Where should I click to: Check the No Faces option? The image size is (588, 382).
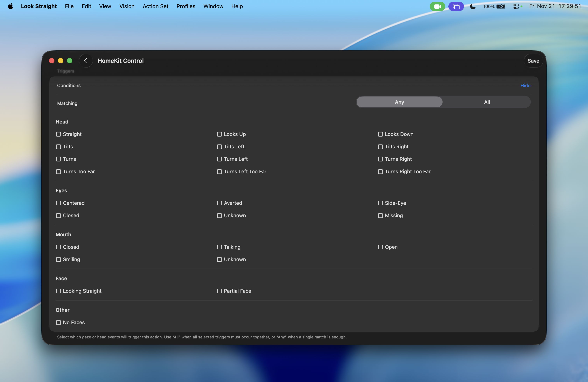[x=58, y=322]
